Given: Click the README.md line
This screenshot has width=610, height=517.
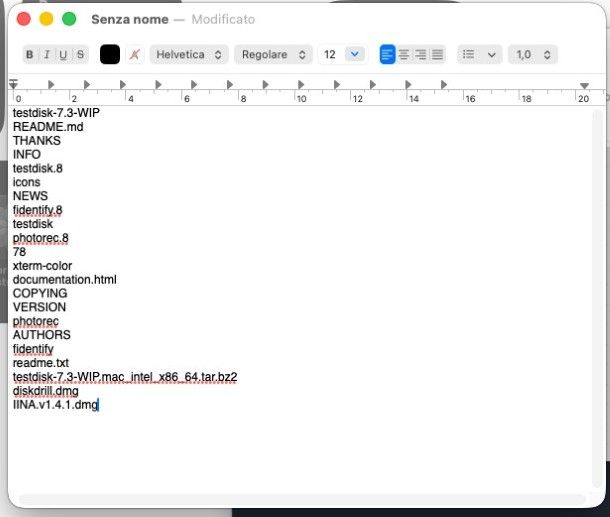Looking at the screenshot, I should [x=48, y=127].
